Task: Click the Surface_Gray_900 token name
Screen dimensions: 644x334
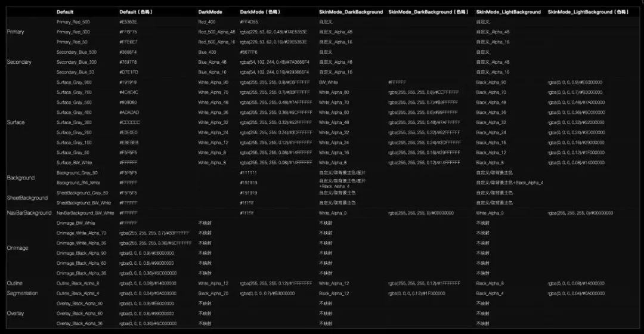Action: [x=74, y=82]
